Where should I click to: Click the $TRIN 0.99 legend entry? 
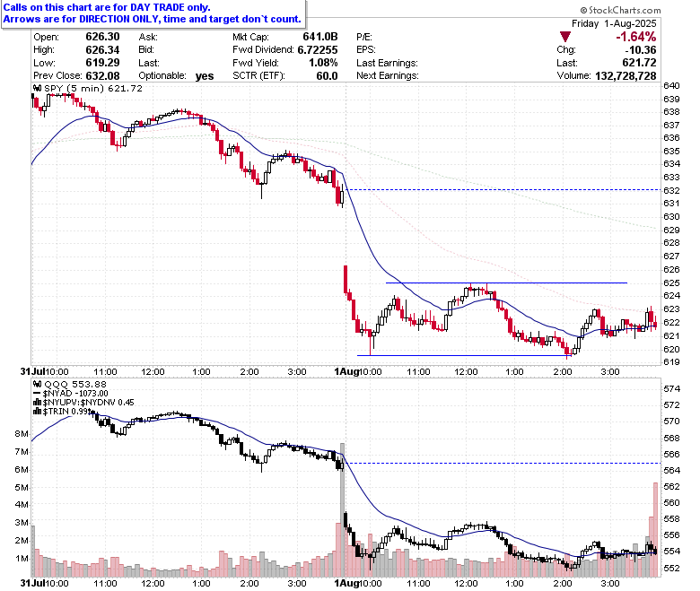[x=66, y=412]
